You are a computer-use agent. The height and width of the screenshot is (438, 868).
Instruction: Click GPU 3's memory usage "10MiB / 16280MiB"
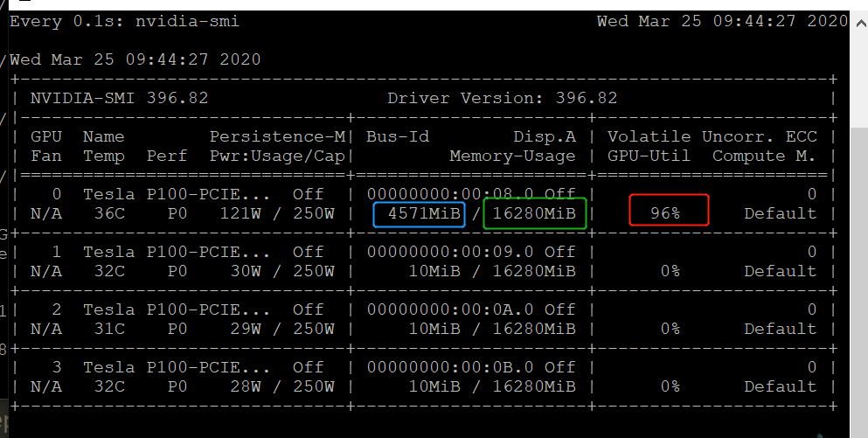(492, 386)
